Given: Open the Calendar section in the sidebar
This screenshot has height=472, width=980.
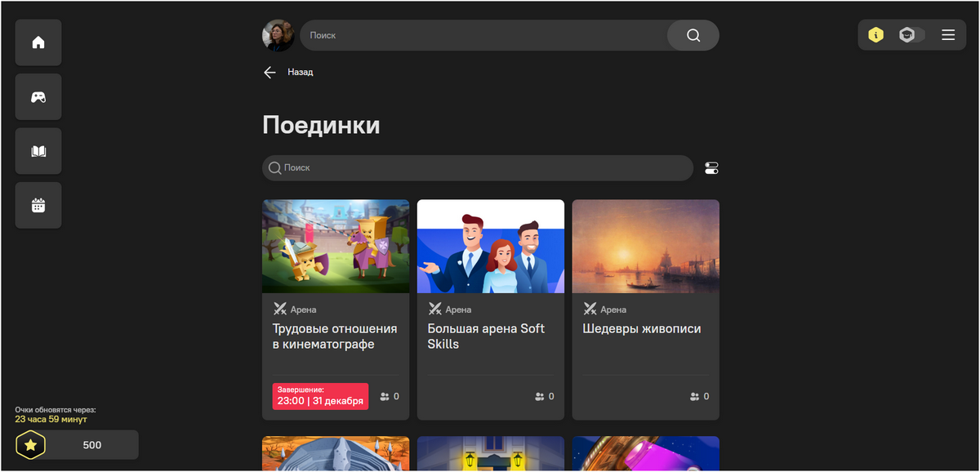Looking at the screenshot, I should (x=38, y=205).
